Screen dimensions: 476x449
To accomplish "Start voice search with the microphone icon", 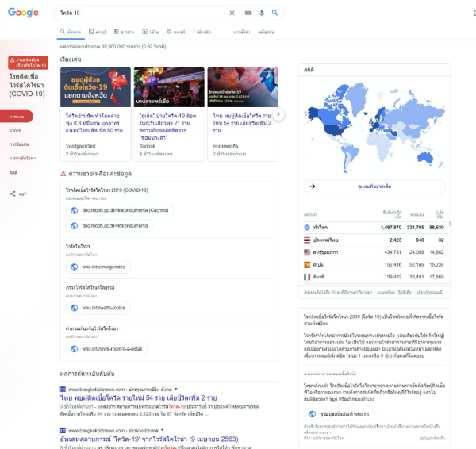I will tap(261, 13).
